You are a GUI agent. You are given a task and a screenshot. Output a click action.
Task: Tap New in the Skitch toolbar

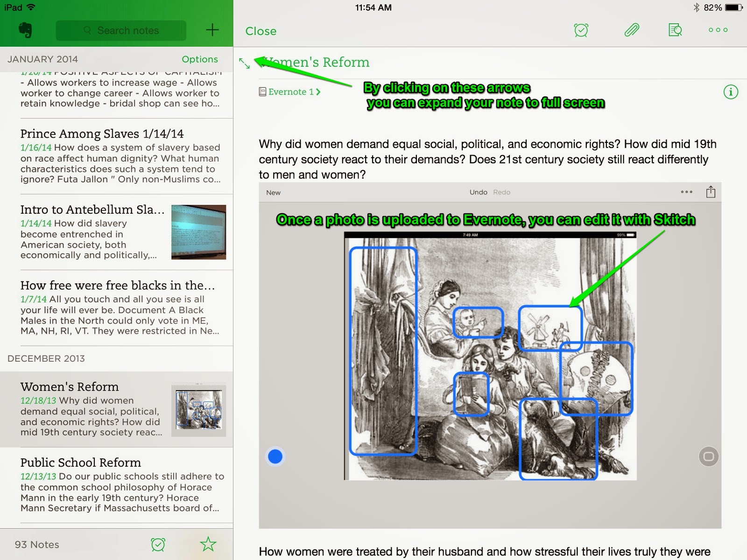point(274,192)
